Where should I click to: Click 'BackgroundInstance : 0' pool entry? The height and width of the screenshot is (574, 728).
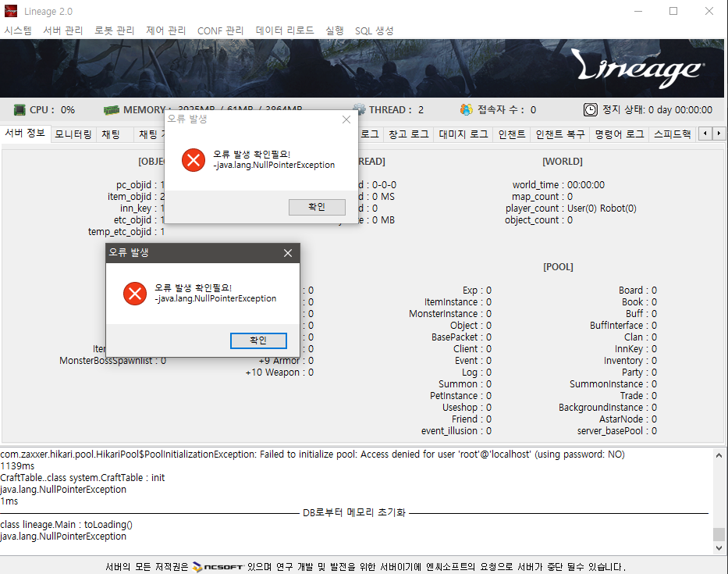(607, 407)
